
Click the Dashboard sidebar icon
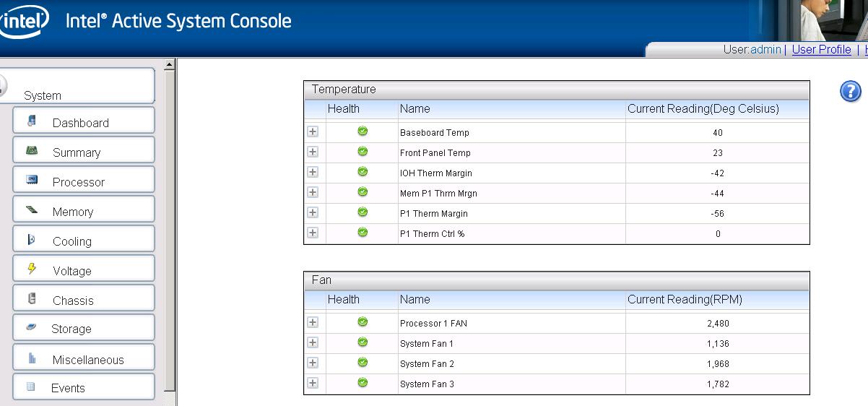(32, 121)
